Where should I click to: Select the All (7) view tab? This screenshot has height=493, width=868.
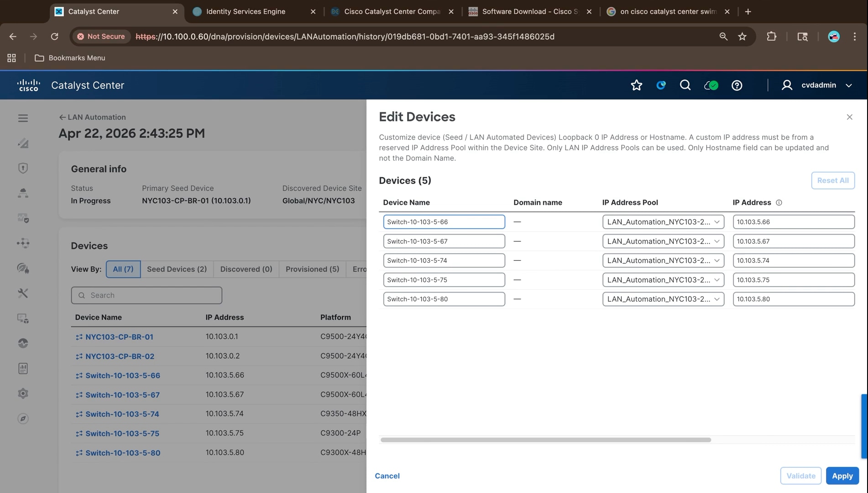(123, 269)
